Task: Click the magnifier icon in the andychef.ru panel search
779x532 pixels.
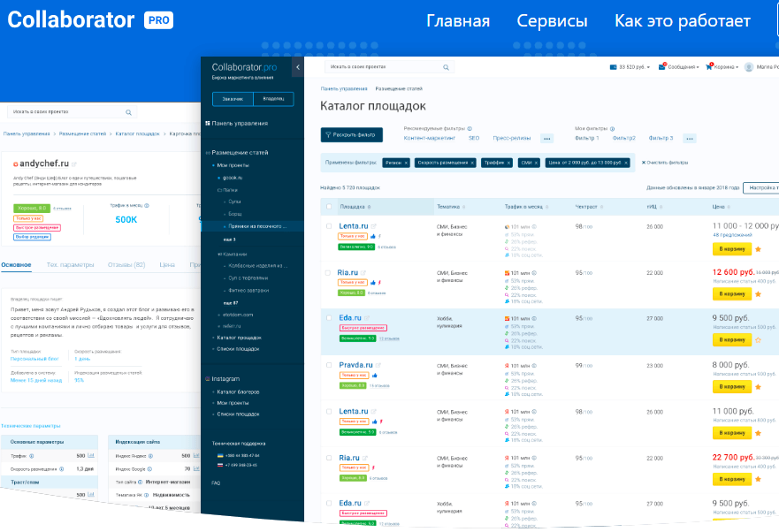Action: click(128, 112)
